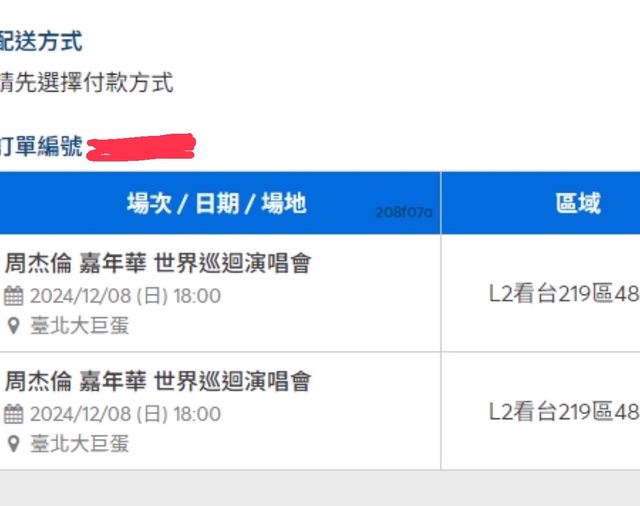This screenshot has width=640, height=506.
Task: Click the calendar icon in the second concert row
Action: click(14, 414)
